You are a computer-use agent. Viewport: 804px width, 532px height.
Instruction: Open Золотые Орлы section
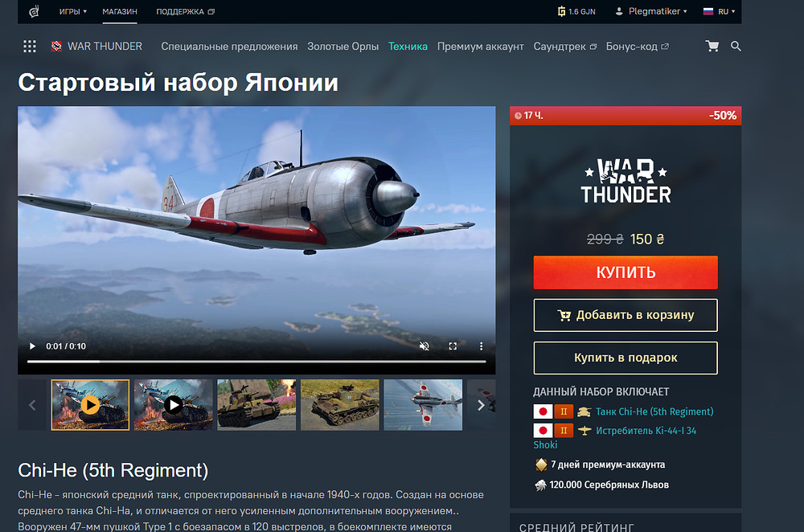(343, 46)
